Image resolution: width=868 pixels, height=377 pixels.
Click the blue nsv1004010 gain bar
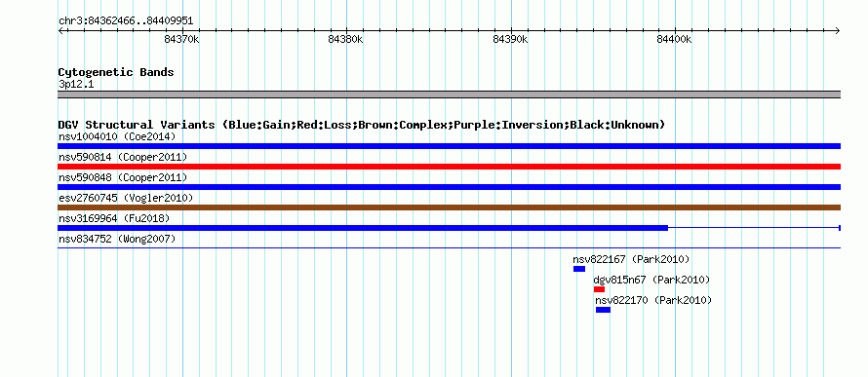point(449,146)
